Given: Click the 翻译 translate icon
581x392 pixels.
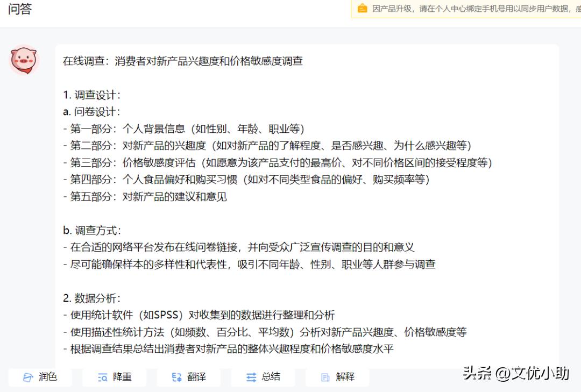Looking at the screenshot, I should coord(176,377).
